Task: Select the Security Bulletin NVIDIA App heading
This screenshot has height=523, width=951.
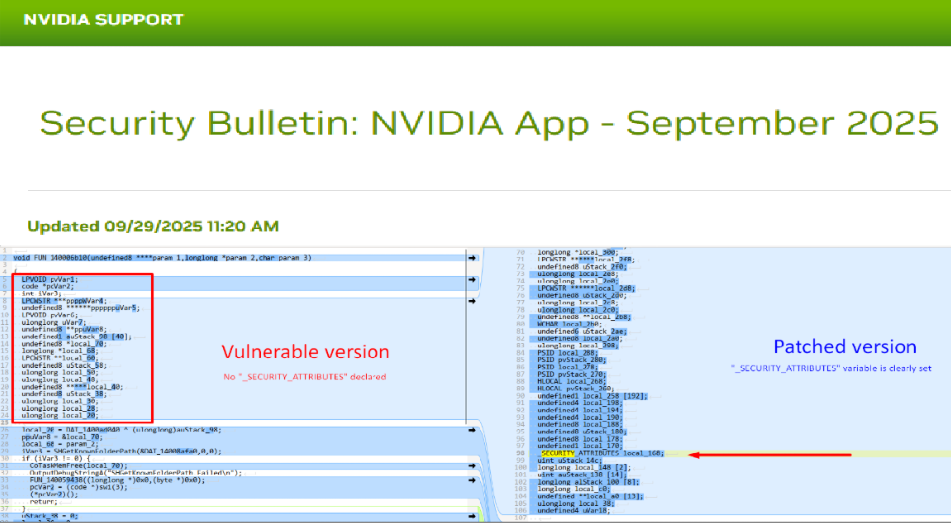Action: pyautogui.click(x=489, y=123)
